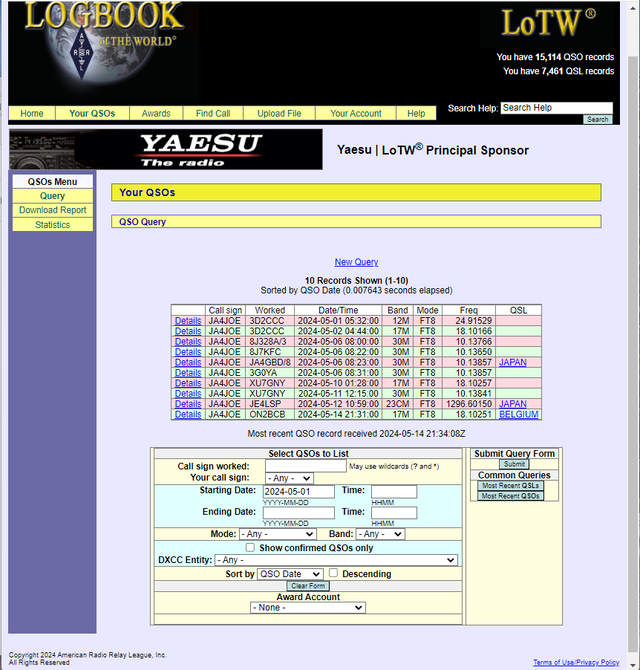The width and height of the screenshot is (640, 670).
Task: Click the Ending Date Time field
Action: (x=394, y=512)
